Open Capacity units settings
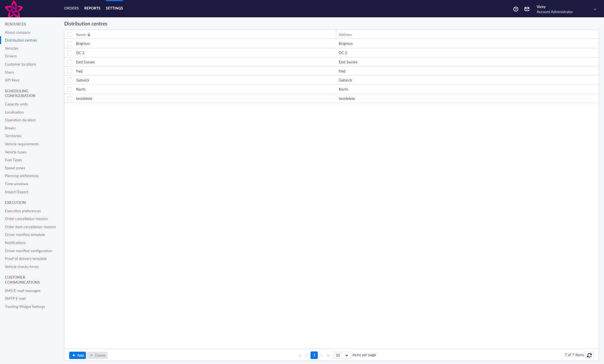This screenshot has height=364, width=604. 16,104
